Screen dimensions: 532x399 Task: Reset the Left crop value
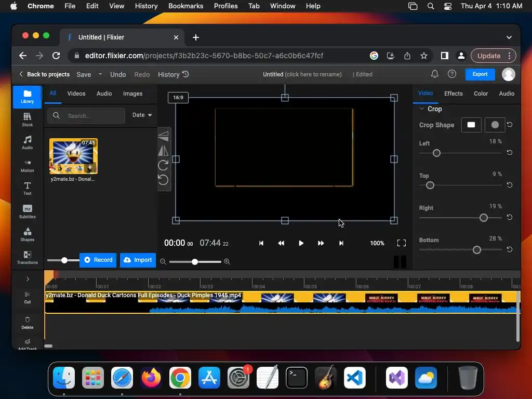(509, 153)
